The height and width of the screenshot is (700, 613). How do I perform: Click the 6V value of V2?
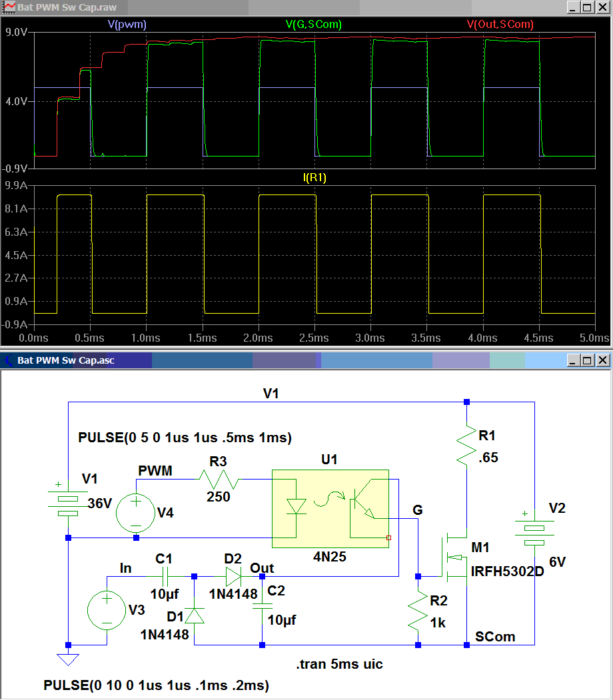point(557,561)
